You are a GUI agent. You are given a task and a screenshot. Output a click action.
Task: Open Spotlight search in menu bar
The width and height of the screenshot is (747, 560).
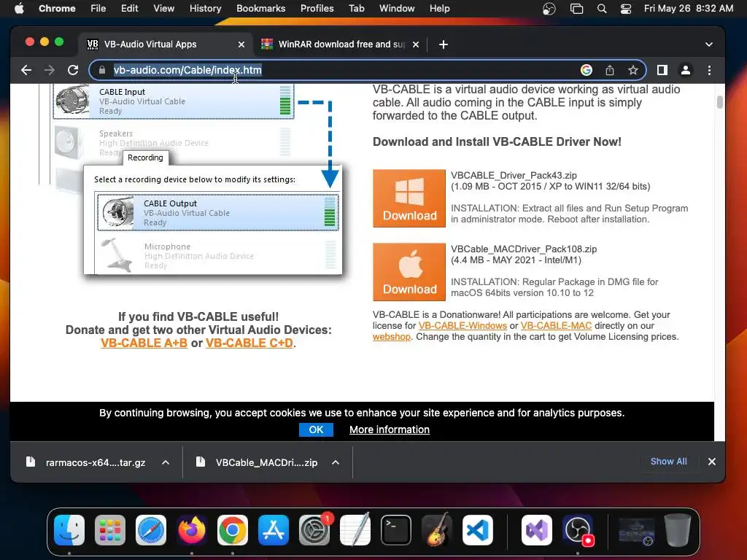coord(602,9)
